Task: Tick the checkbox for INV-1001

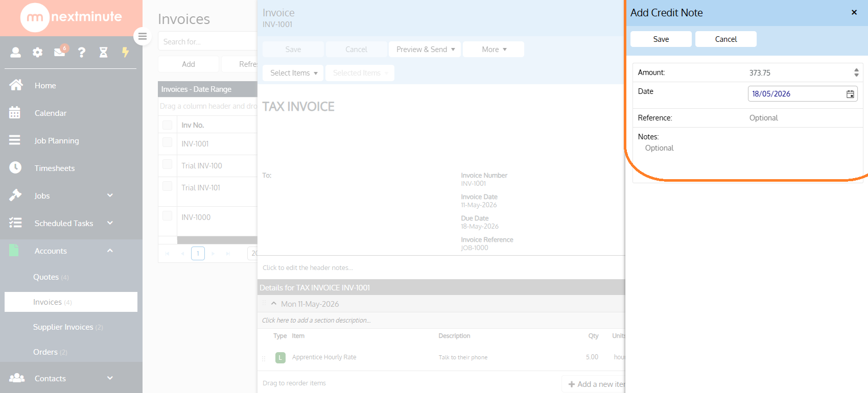Action: 167,142
